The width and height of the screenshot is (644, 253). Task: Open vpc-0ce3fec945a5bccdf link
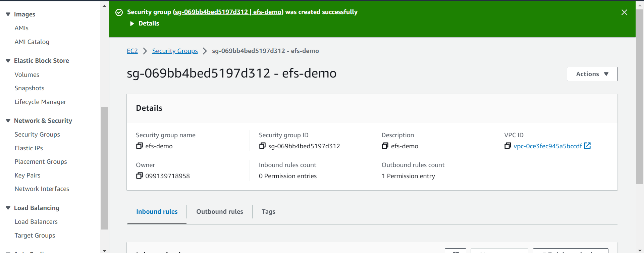(548, 146)
